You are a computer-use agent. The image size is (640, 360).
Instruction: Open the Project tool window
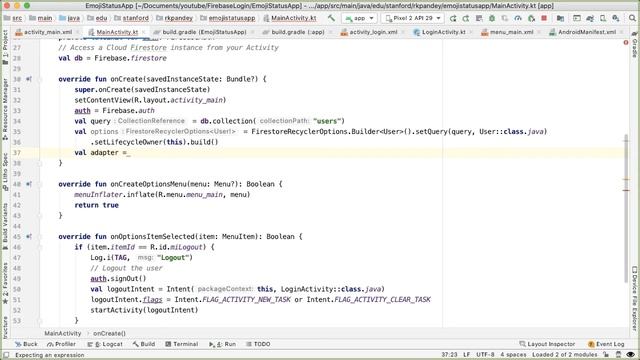tap(5, 46)
